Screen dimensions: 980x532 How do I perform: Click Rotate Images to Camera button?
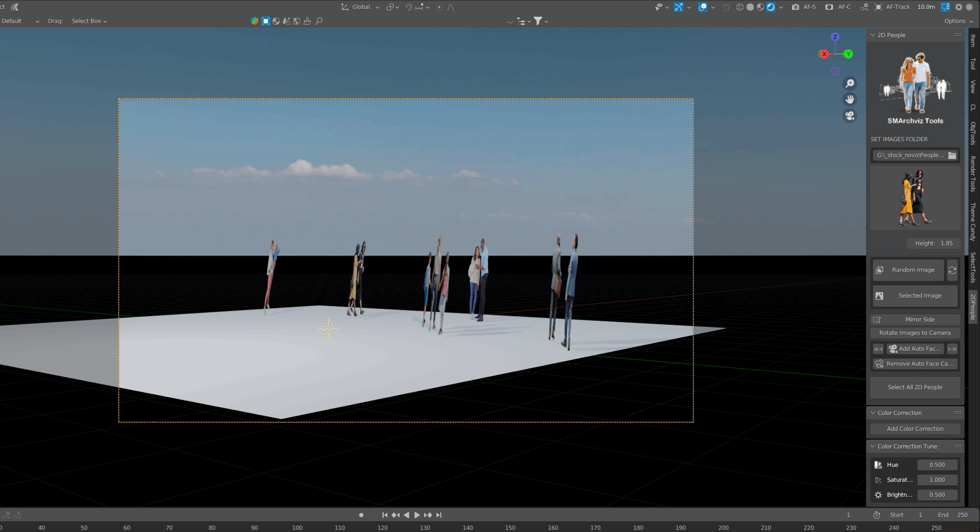[915, 333]
